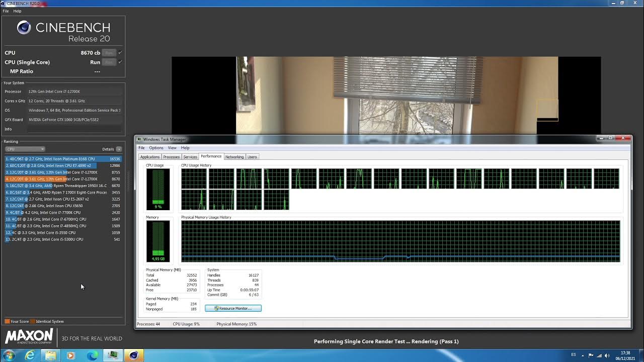
Task: Open Task Manager File menu
Action: 141,148
